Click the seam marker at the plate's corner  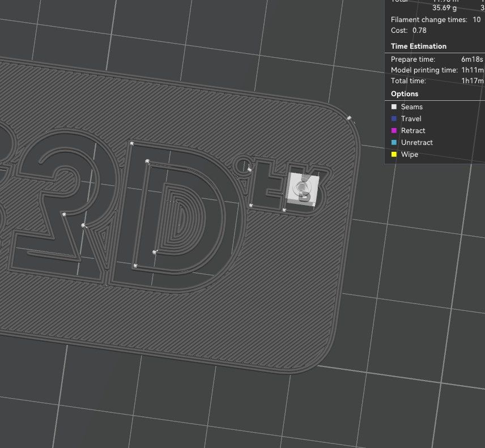point(349,118)
